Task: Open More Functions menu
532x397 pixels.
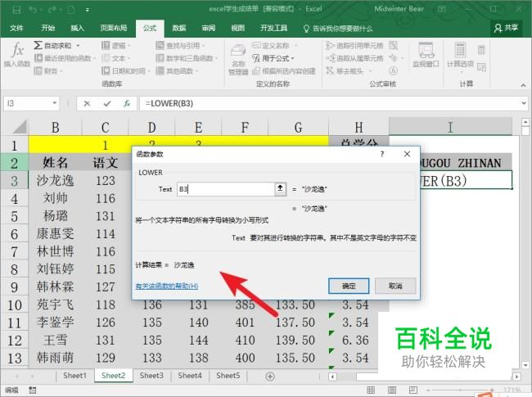Action: pyautogui.click(x=177, y=71)
